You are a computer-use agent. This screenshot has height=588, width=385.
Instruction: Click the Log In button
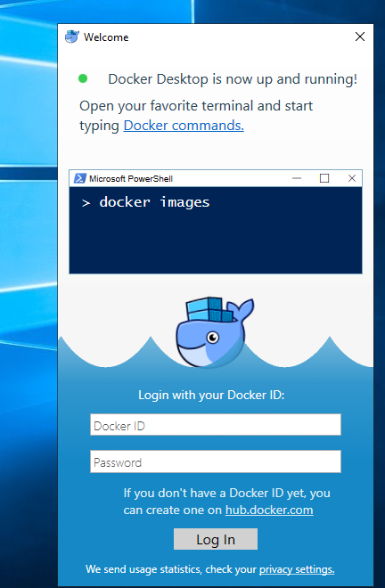(x=216, y=539)
